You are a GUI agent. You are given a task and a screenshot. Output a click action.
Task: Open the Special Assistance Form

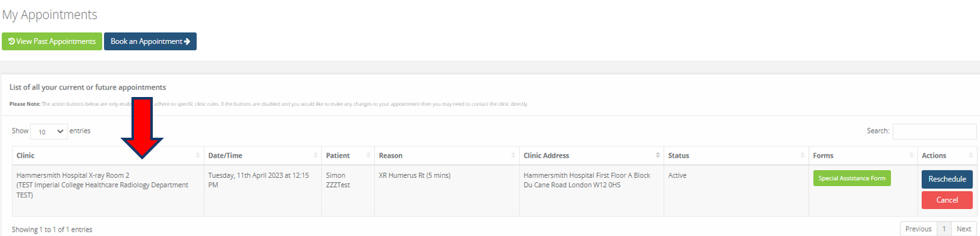852,178
